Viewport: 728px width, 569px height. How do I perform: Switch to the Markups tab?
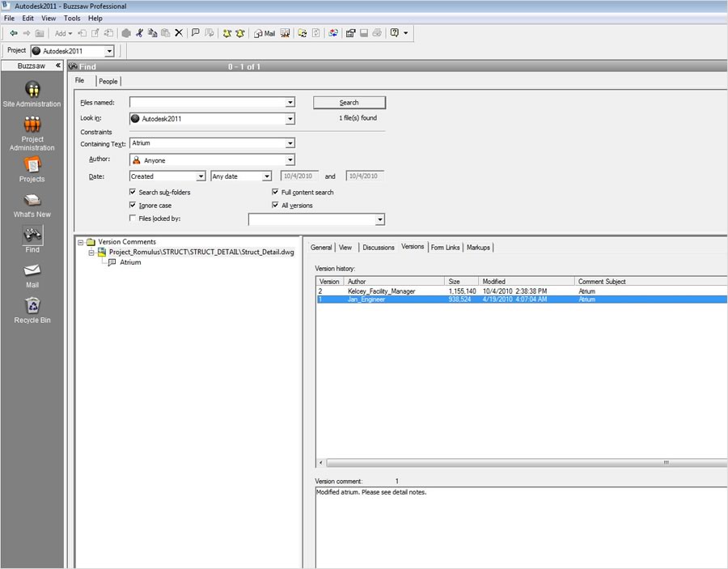(478, 248)
